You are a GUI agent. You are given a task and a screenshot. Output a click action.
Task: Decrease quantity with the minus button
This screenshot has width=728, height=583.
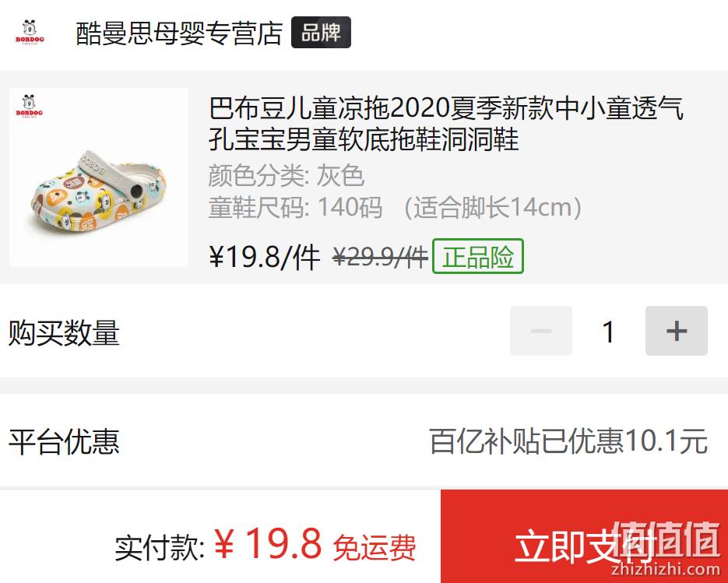(541, 331)
